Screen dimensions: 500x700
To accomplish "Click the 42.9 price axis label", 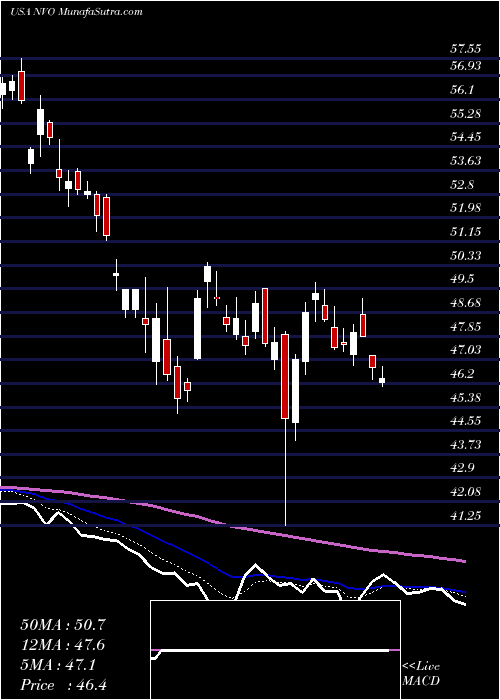I will pyautogui.click(x=462, y=468).
